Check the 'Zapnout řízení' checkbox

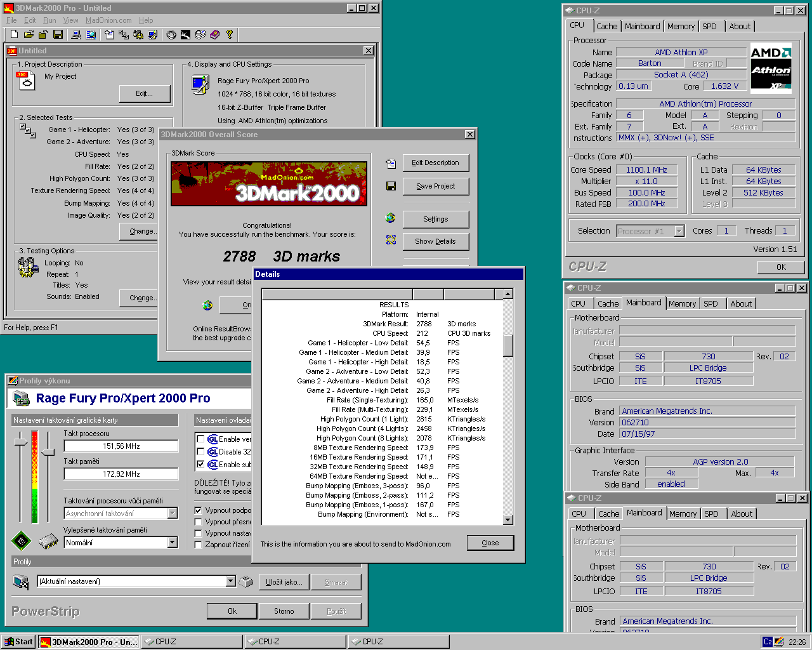(x=199, y=545)
